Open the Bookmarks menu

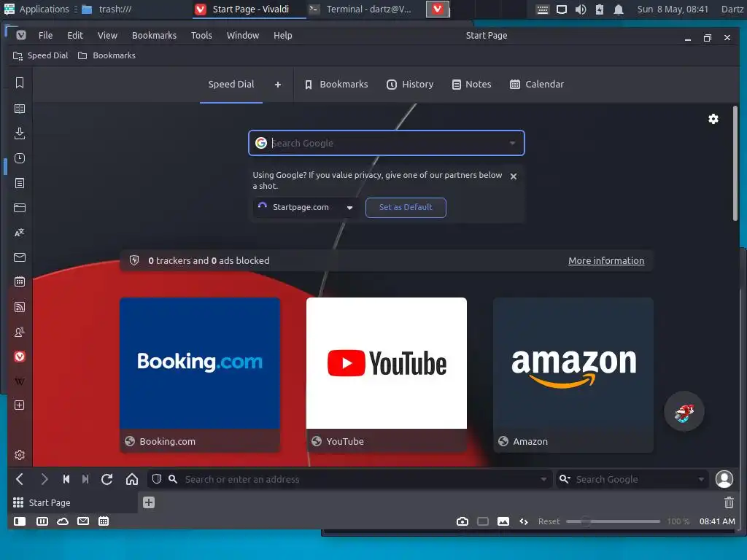point(154,35)
